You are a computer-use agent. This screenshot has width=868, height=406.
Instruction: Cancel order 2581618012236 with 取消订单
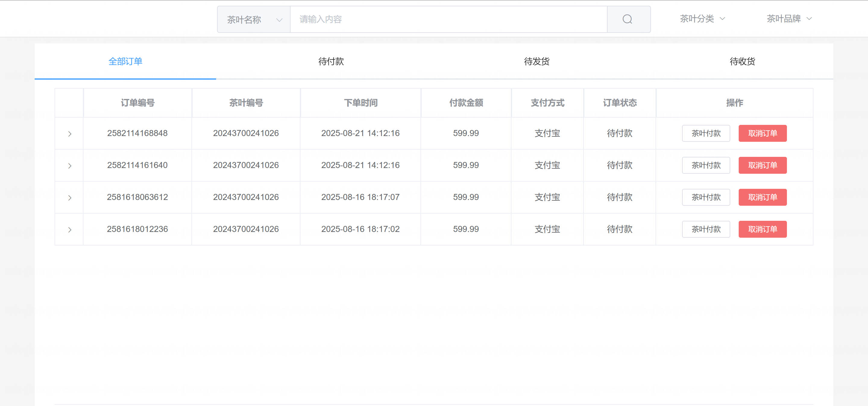pos(762,229)
